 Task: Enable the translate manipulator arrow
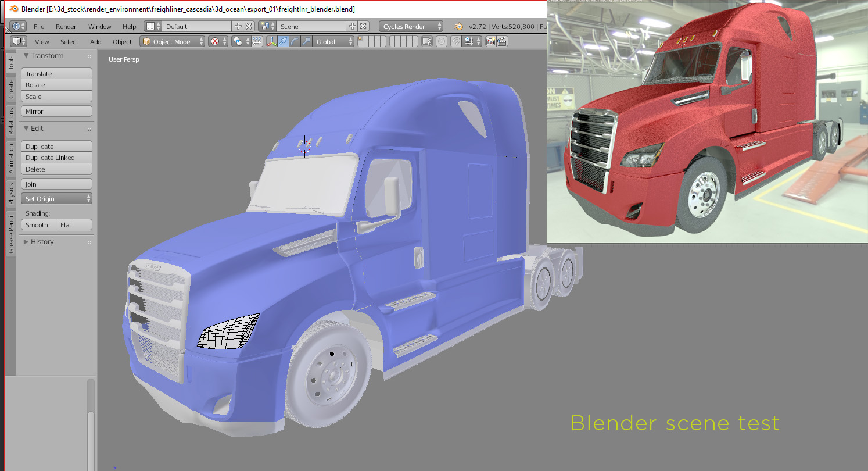click(283, 42)
